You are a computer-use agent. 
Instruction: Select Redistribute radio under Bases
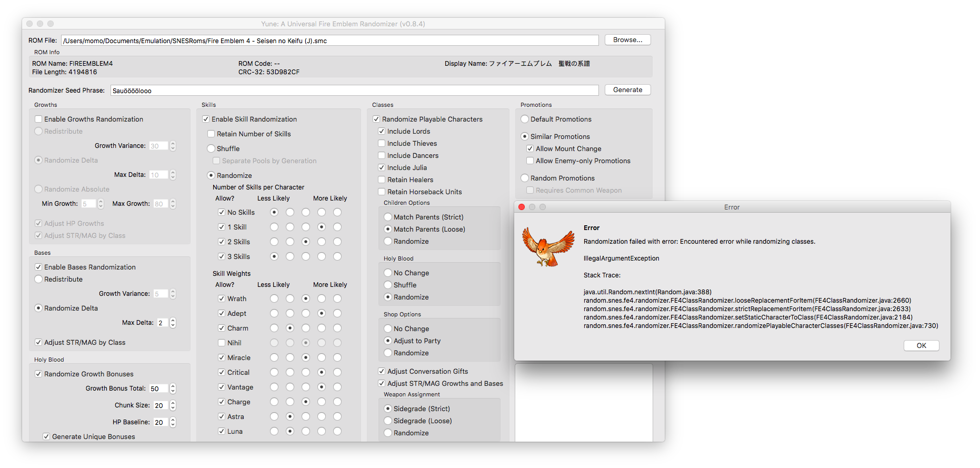coord(38,279)
